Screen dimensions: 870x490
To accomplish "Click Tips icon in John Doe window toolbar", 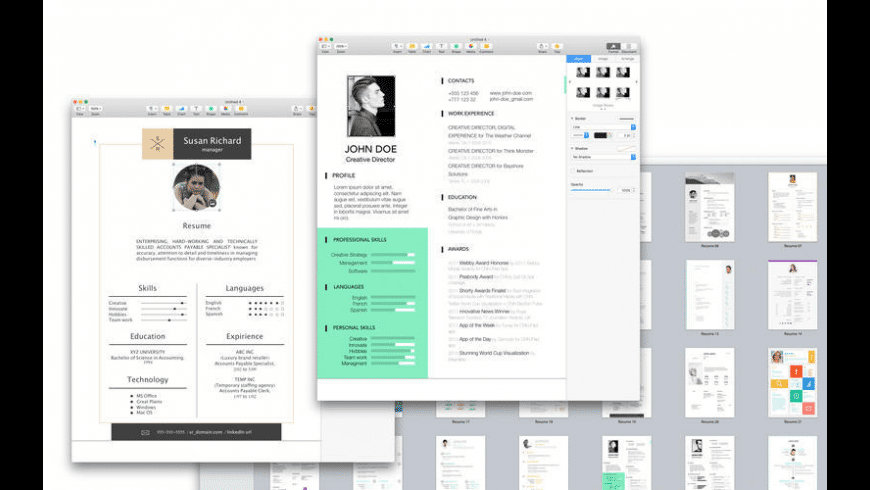I will tap(557, 47).
